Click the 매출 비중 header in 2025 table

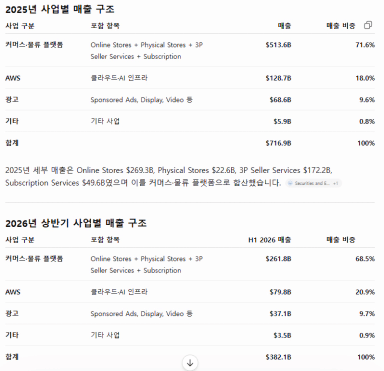tap(340, 26)
